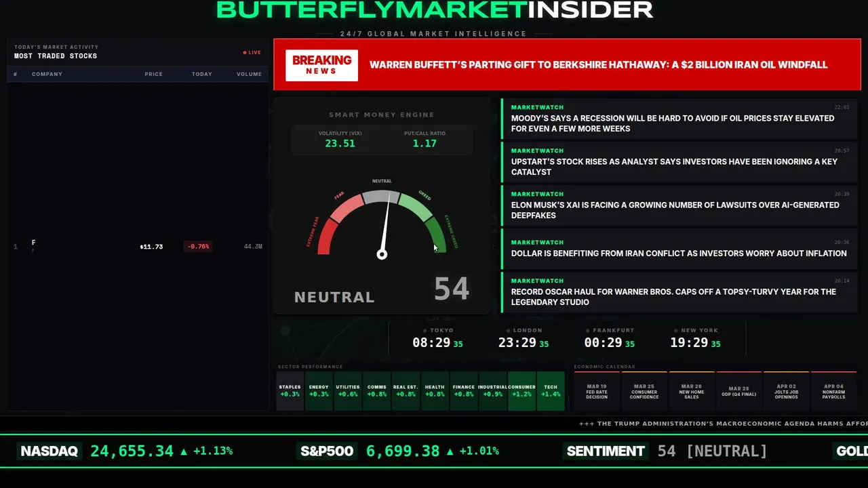This screenshot has width=868, height=488.
Task: Select the Consumer sector tile
Action: 521,391
